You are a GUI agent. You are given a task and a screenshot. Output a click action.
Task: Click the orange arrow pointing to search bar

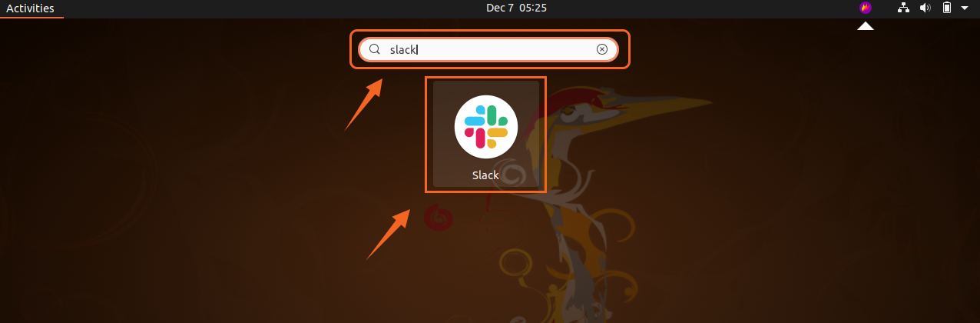(364, 103)
